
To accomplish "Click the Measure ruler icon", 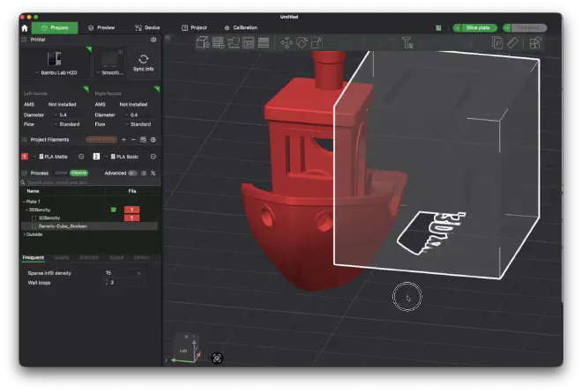I will click(512, 43).
